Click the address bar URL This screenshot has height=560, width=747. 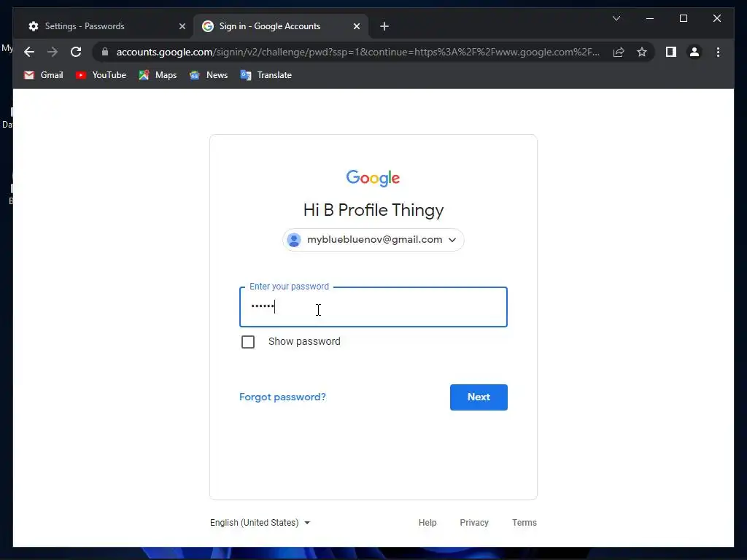coord(357,52)
